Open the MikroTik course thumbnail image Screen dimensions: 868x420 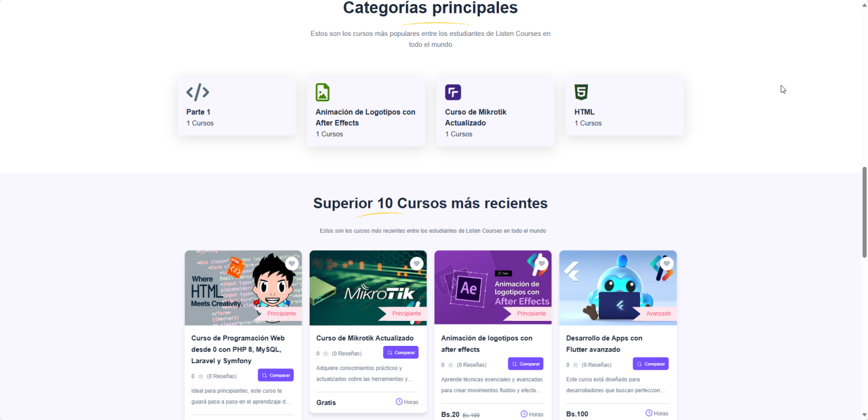368,288
